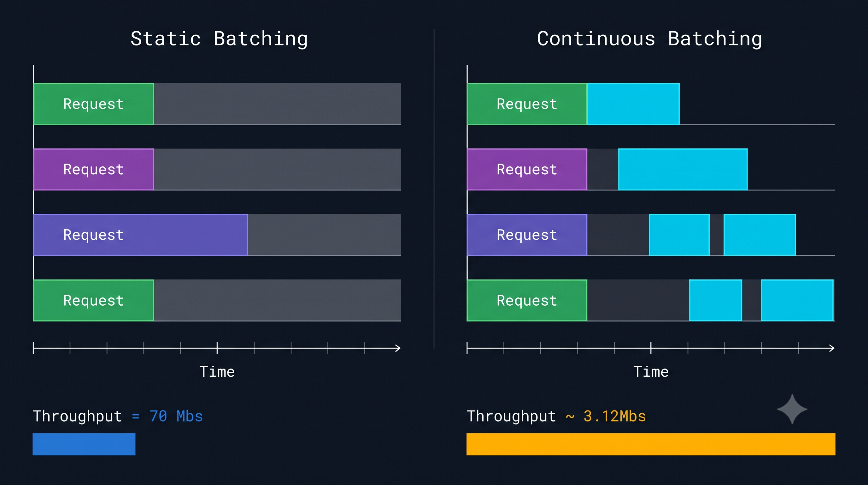The width and height of the screenshot is (868, 485).
Task: Click the blue Static throughput bar
Action: [x=84, y=444]
